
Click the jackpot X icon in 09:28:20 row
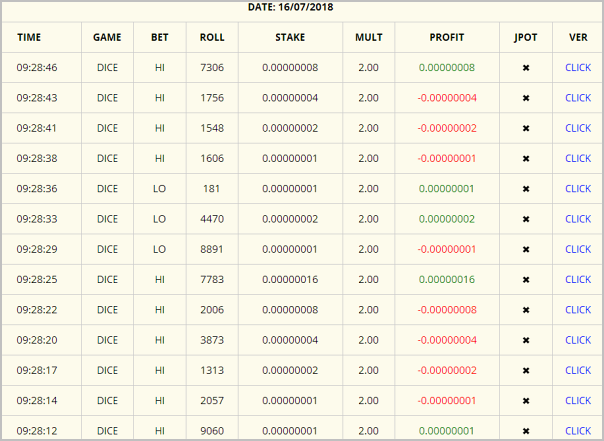[x=526, y=341]
